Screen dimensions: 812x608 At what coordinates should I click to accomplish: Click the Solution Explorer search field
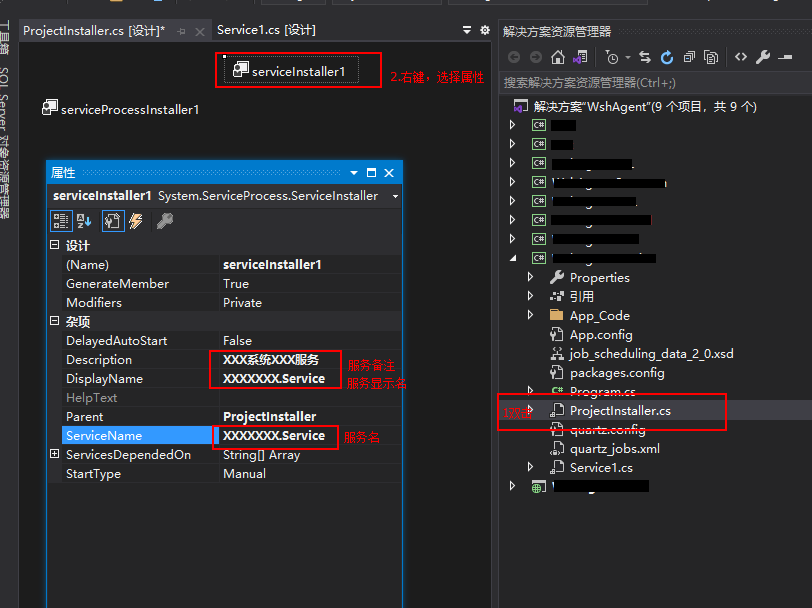click(x=655, y=83)
